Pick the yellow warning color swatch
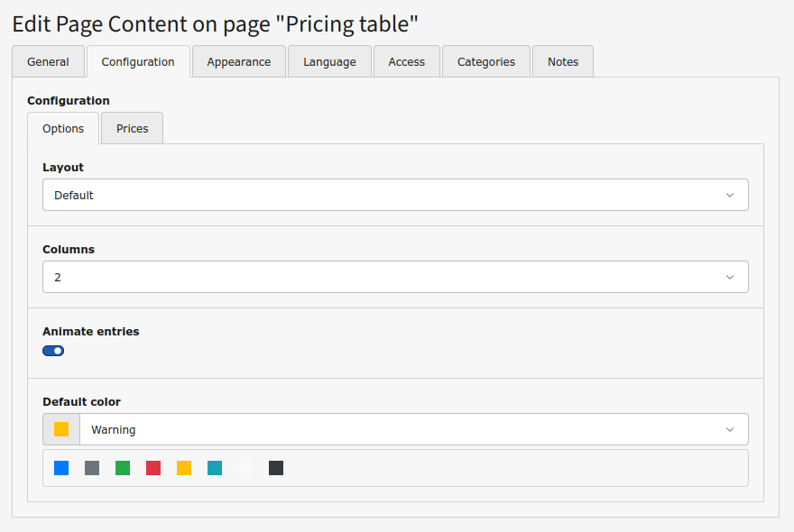 click(x=184, y=468)
